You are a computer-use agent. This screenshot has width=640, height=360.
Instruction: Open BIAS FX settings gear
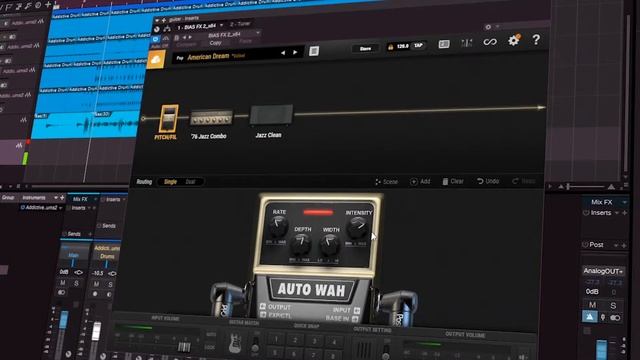(x=513, y=41)
